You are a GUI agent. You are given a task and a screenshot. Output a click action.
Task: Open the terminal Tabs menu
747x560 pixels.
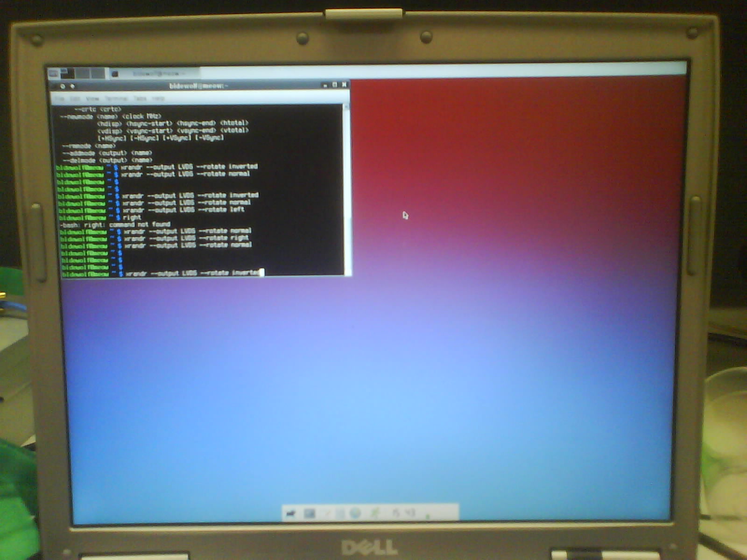(140, 98)
